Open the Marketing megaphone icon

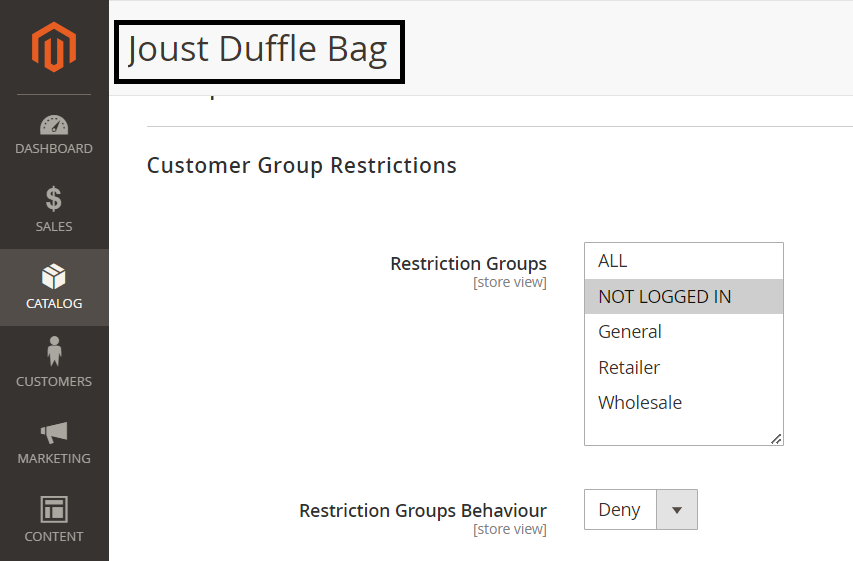[x=54, y=432]
